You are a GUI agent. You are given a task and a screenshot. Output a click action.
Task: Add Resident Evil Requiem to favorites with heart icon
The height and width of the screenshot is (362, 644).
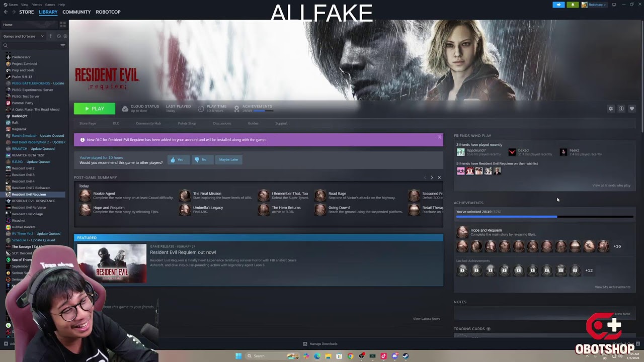pos(632,109)
